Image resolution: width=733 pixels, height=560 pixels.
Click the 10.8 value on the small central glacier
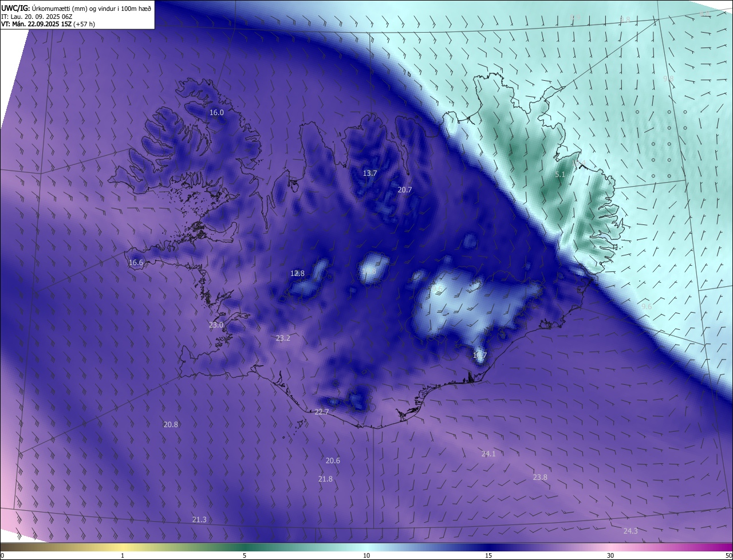369,272
